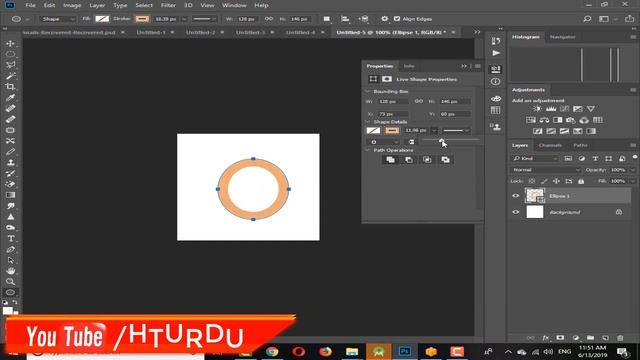Screen dimensions: 640x360
Task: Open the History panel icon in dock
Action: 496,41
